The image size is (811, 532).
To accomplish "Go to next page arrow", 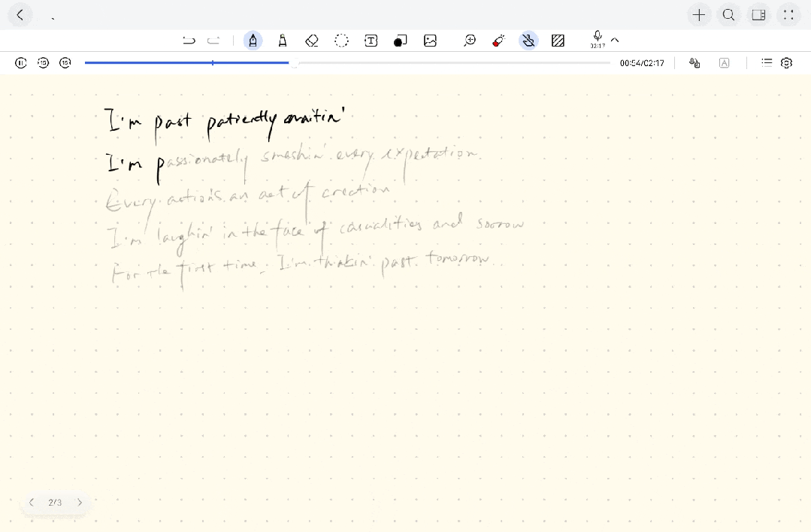I will click(80, 502).
